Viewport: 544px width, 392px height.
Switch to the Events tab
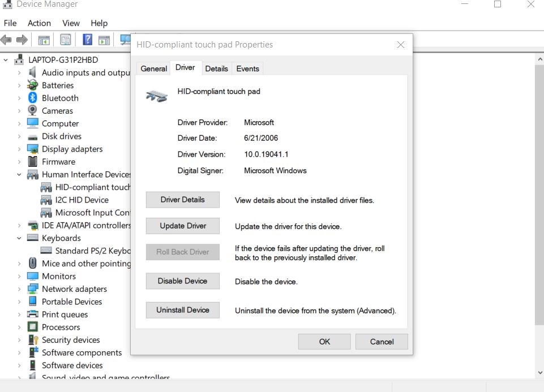248,68
